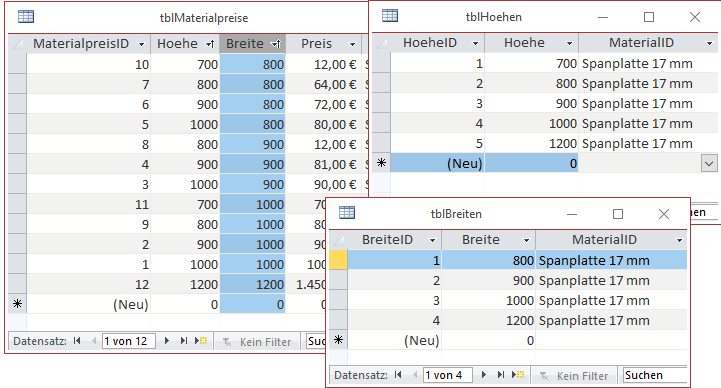Open HoeheID column dropdown in tblHoehen
Viewport: 721px width, 388px height.
(x=475, y=43)
